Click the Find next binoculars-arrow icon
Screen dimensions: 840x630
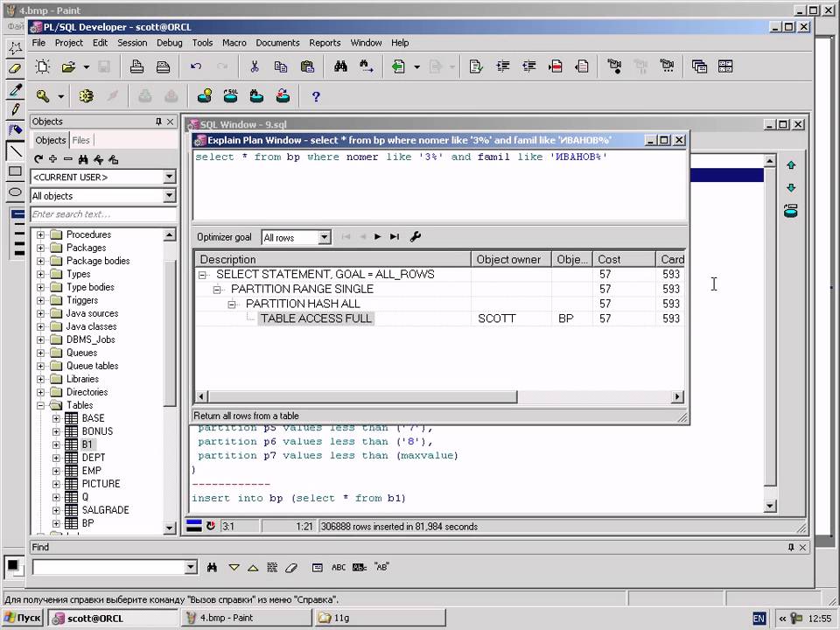[367, 66]
